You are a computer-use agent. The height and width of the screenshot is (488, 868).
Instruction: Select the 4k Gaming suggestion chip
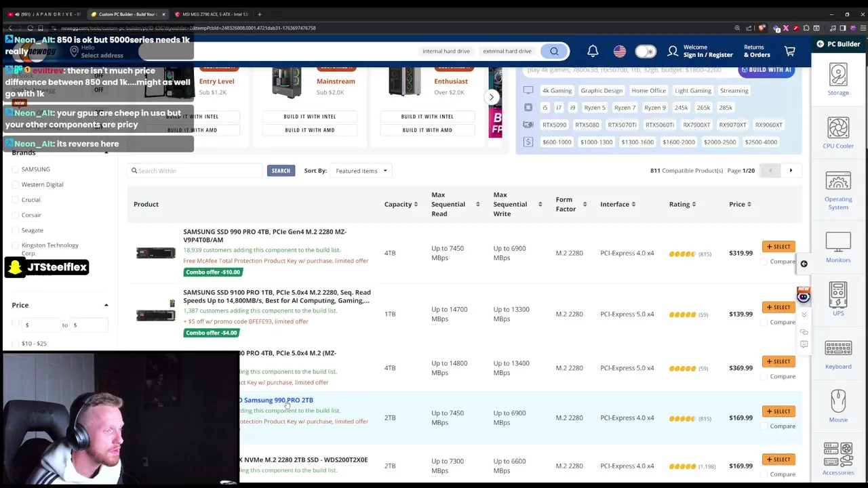pos(557,91)
